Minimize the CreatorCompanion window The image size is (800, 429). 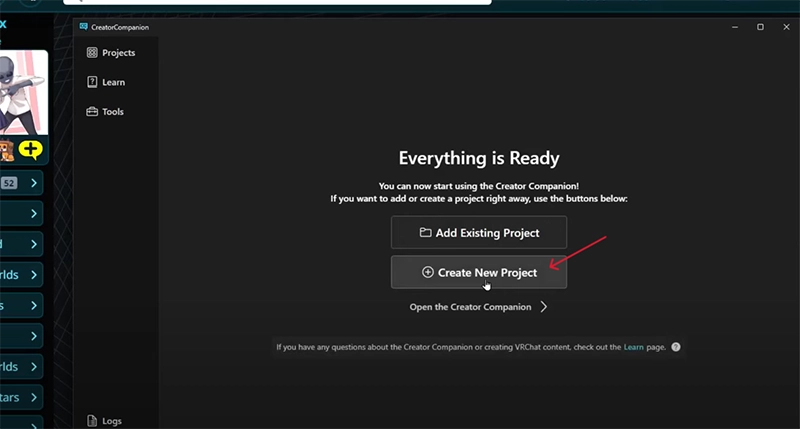tap(735, 27)
